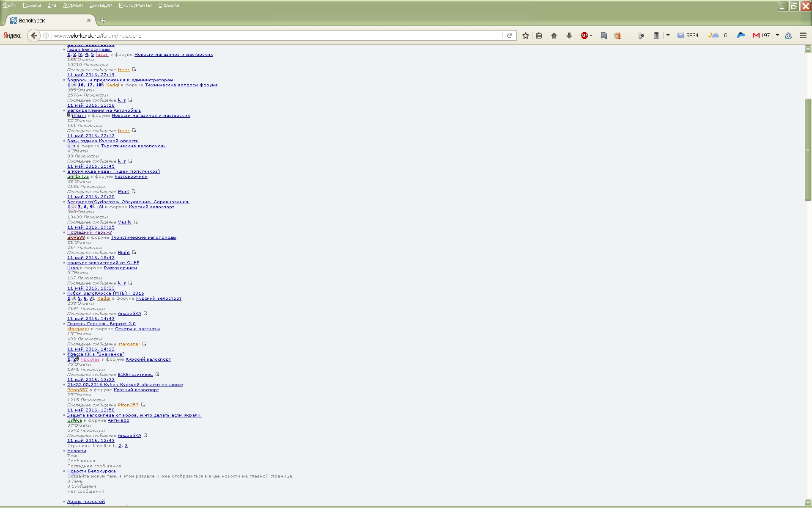812x508 pixels.
Task: Expand the Adblock Plus dropdown arrow
Action: click(591, 36)
